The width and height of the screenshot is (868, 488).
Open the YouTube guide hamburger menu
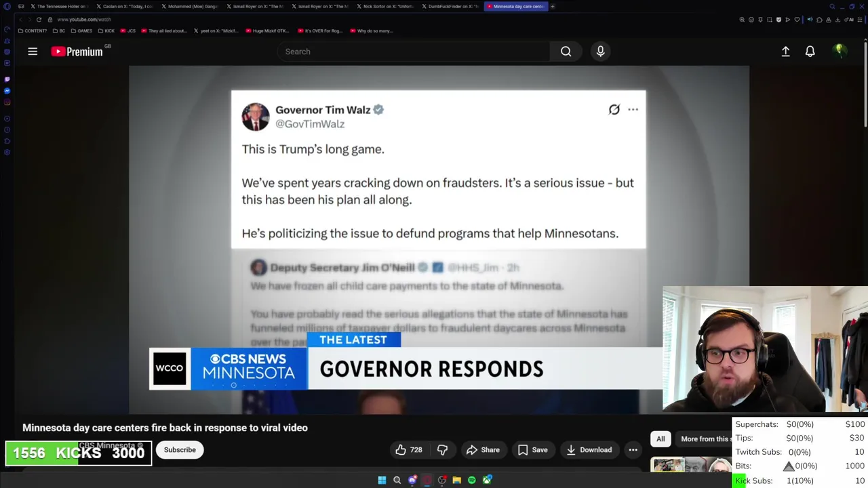tap(33, 52)
